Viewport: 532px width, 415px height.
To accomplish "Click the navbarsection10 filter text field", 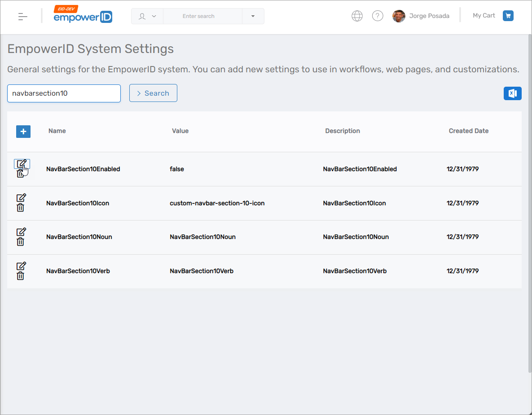I will click(64, 93).
